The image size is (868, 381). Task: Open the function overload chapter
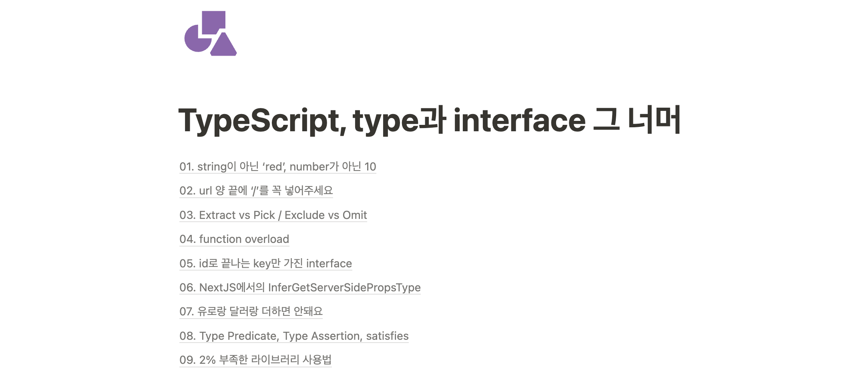pyautogui.click(x=234, y=239)
